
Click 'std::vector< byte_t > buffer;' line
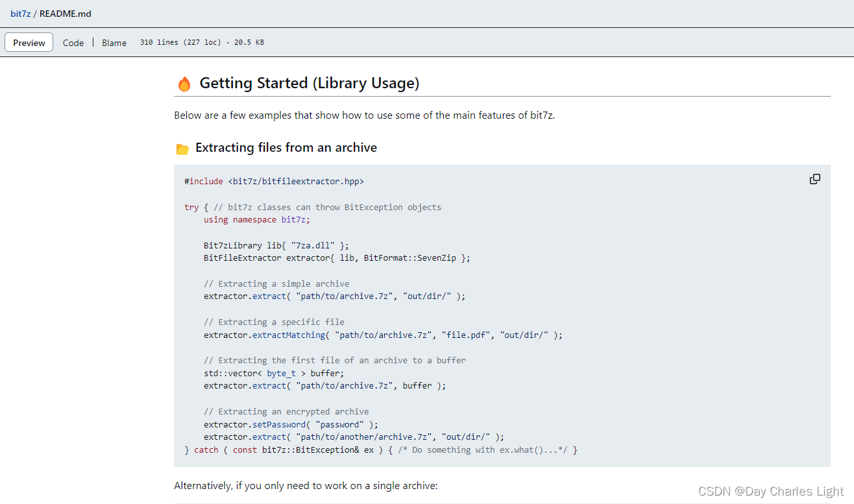274,374
